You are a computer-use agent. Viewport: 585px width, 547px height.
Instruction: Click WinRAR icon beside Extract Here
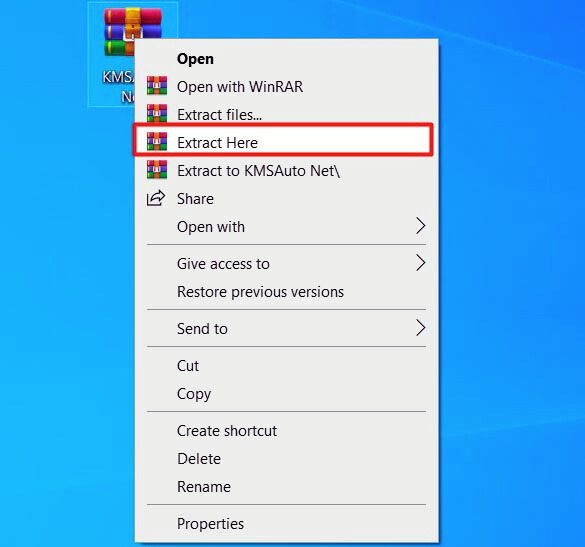click(157, 142)
